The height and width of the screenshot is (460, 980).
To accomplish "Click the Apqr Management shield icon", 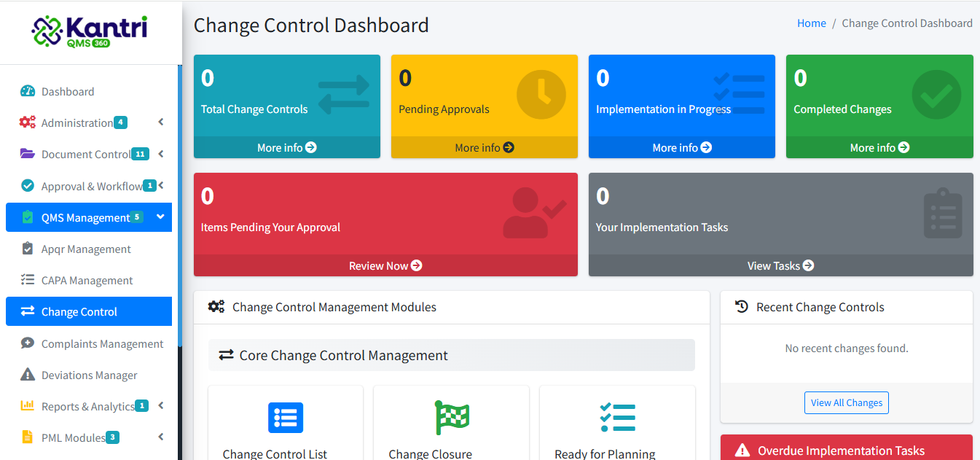I will click(27, 248).
